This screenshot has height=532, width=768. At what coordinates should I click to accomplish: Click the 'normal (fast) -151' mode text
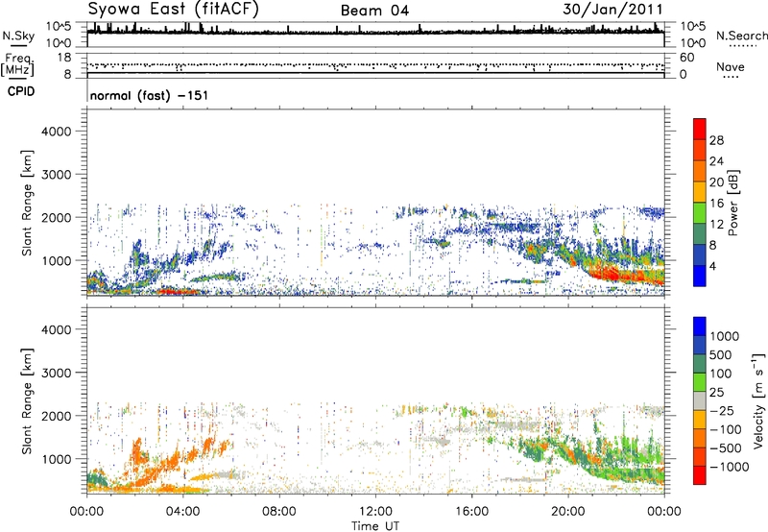point(149,95)
